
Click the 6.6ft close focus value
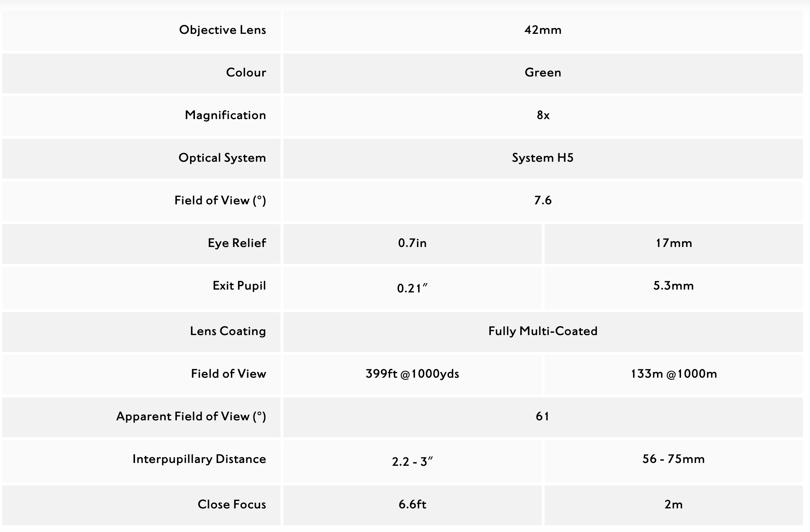pyautogui.click(x=412, y=505)
